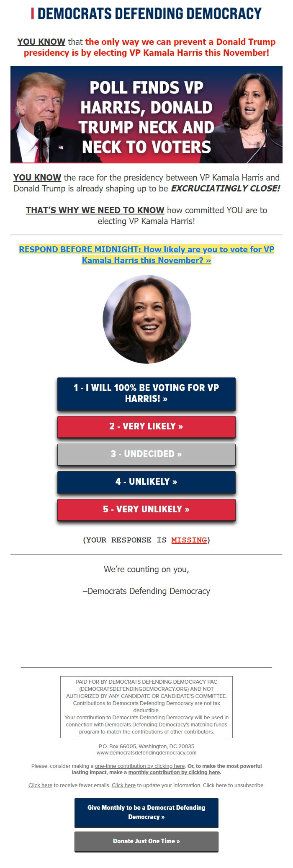Click the Democrats Defending Democracy header logo
This screenshot has height=868, width=293.
(146, 14)
